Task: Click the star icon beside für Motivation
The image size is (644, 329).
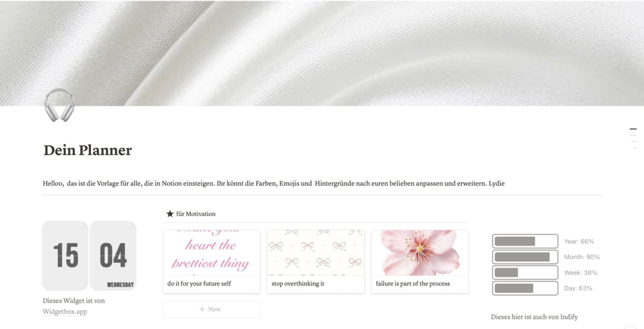Action: [x=170, y=214]
